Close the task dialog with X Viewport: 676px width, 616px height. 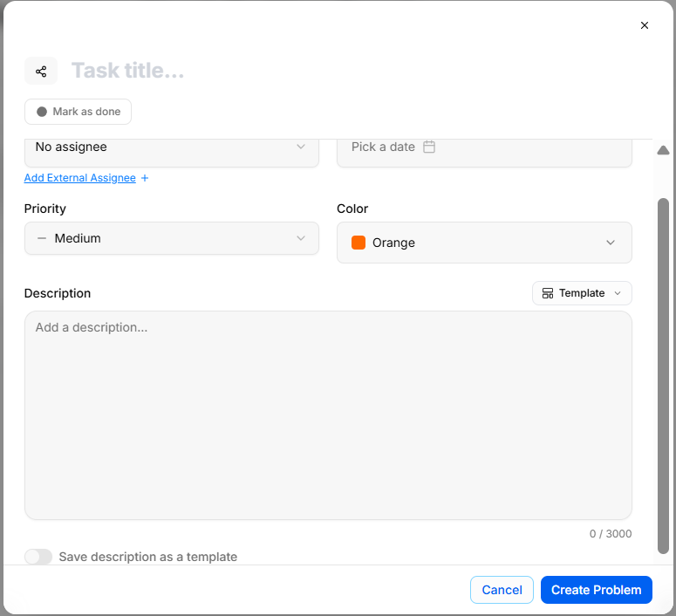pos(644,25)
